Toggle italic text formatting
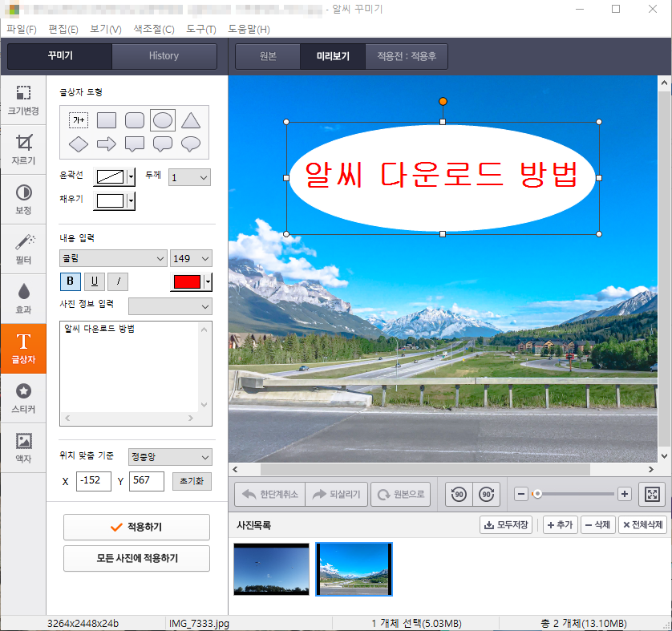 pos(118,281)
